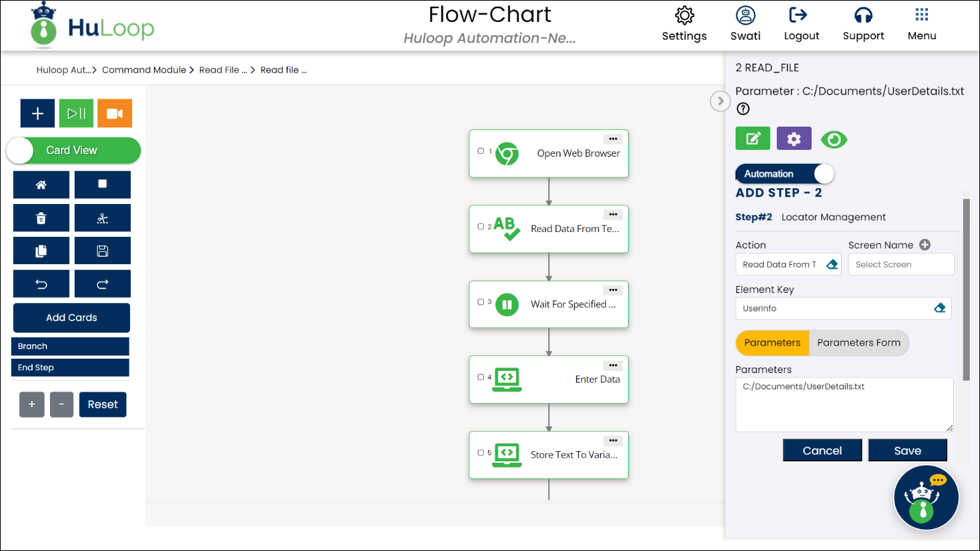Click the floppy disk save icon

(x=102, y=251)
